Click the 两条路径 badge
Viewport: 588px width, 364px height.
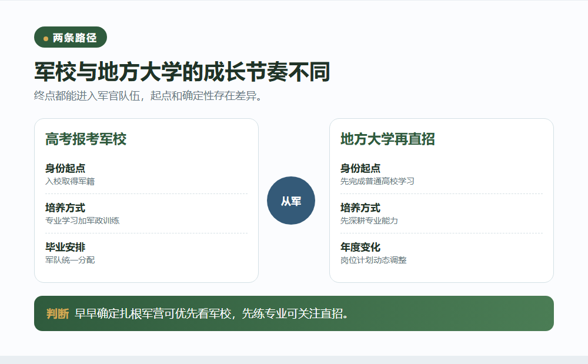tap(71, 37)
